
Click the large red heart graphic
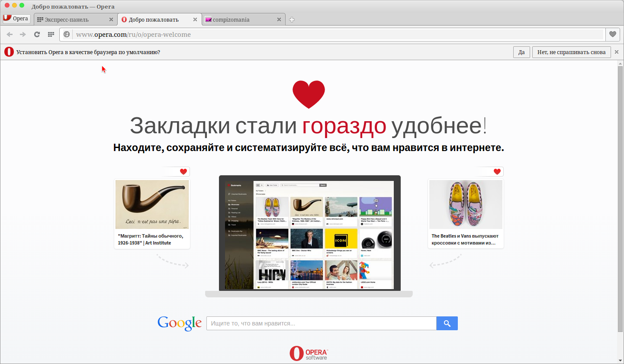click(309, 94)
